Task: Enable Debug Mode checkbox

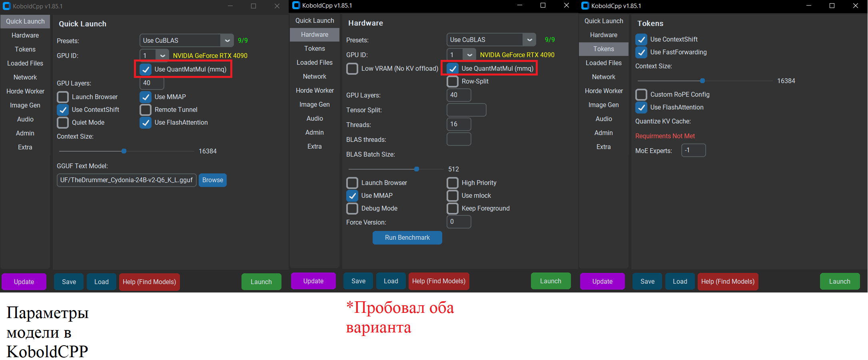Action: [x=352, y=209]
